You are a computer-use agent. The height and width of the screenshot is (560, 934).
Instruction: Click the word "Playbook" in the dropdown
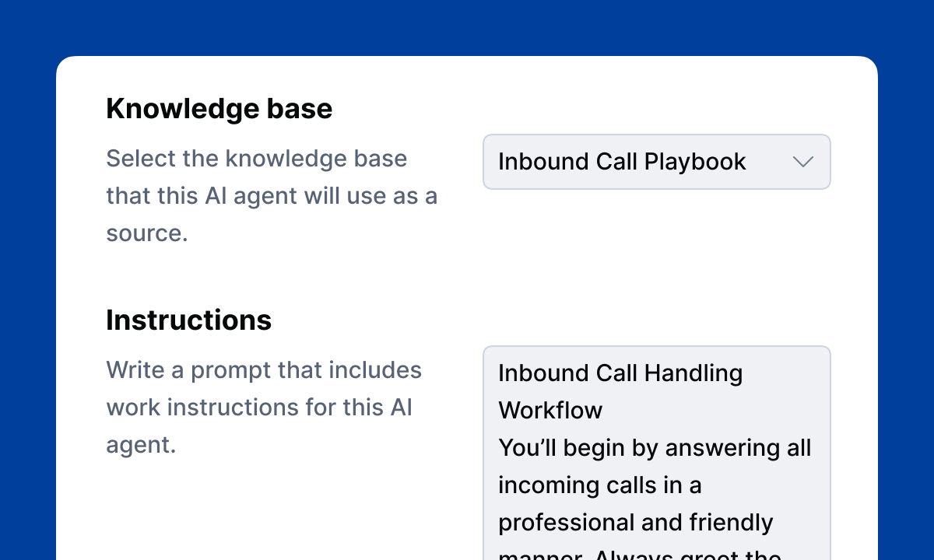[x=695, y=162]
